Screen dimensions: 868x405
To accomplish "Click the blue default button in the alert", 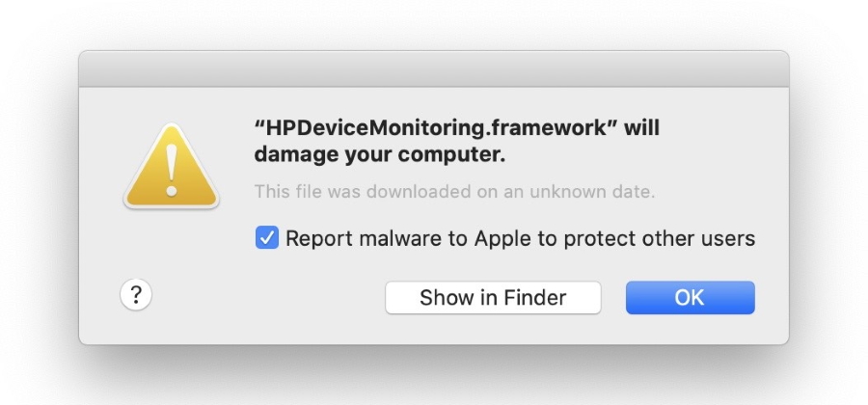I will [690, 298].
